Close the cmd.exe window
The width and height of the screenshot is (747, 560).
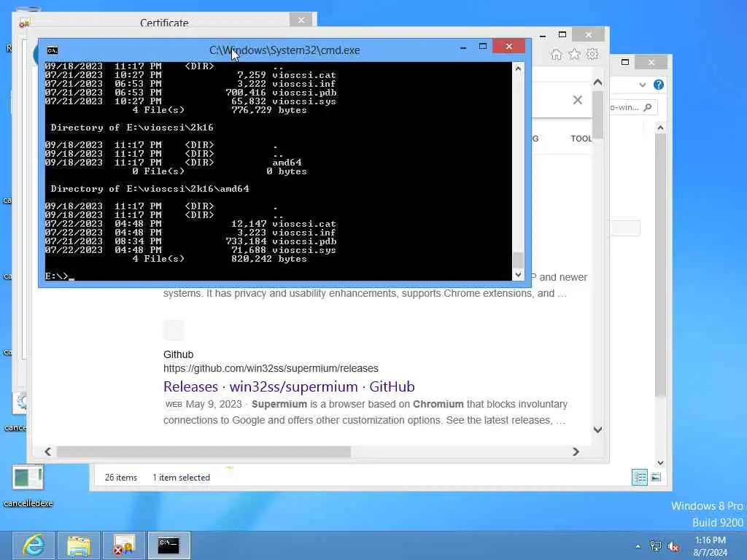click(x=508, y=46)
